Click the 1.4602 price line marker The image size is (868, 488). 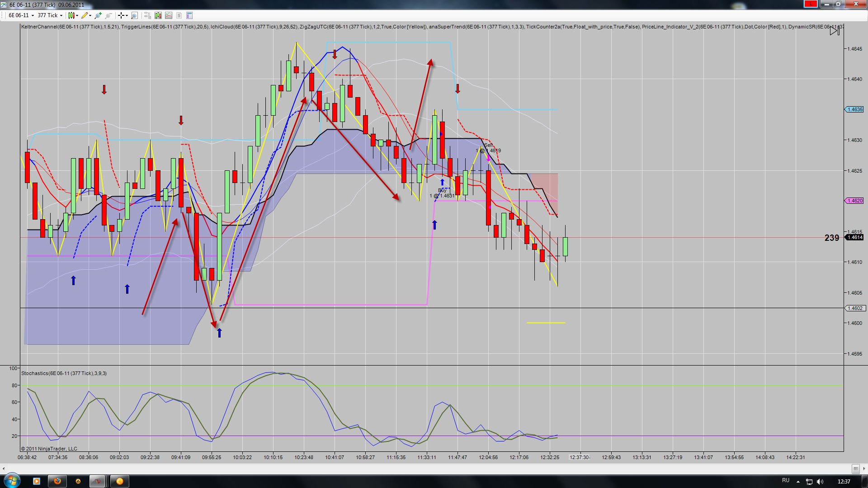coord(854,308)
